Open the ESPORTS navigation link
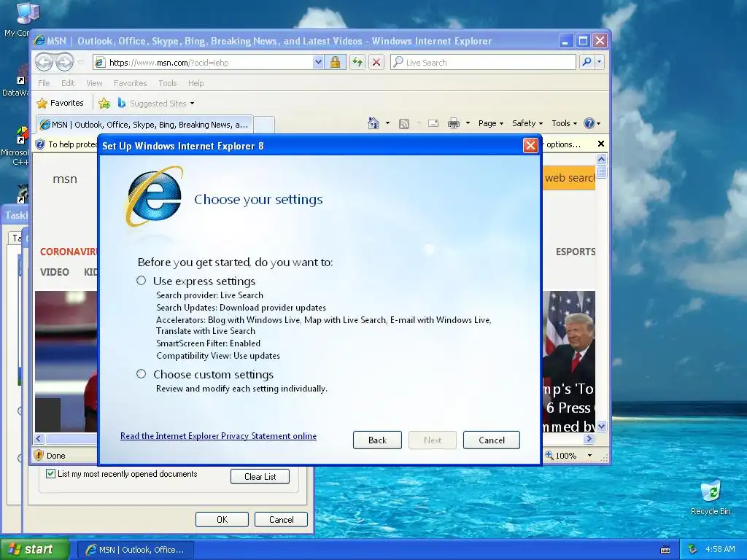Viewport: 747px width, 560px height. pyautogui.click(x=575, y=252)
